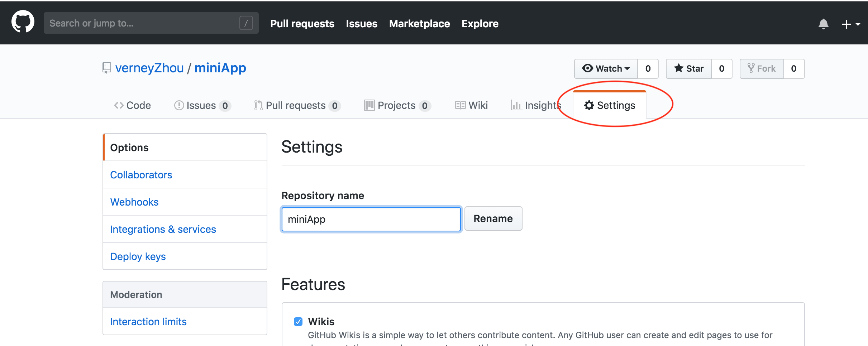The width and height of the screenshot is (868, 346).
Task: Star the miniApp repository
Action: click(x=688, y=68)
